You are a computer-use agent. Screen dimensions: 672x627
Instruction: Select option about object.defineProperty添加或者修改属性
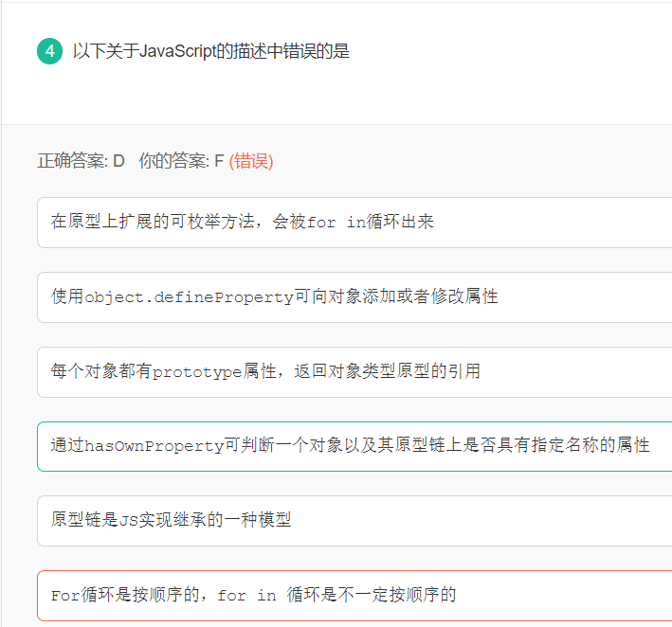coord(354,297)
